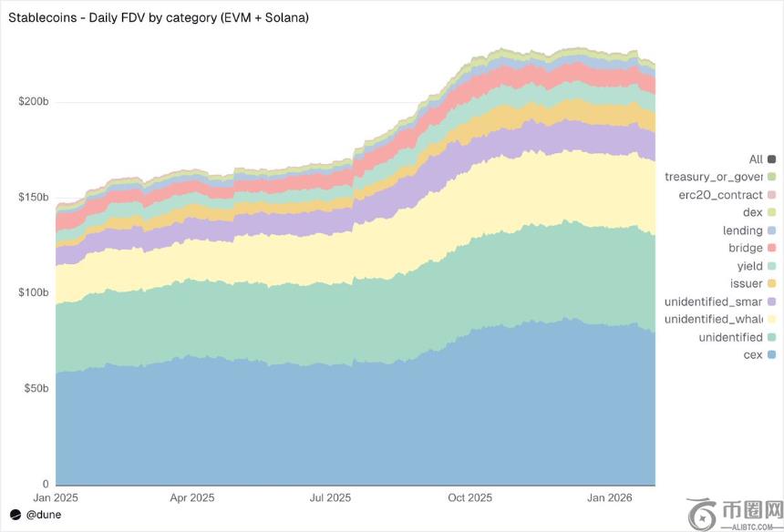Toggle the erc20_contract legend label
This screenshot has height=532, width=784.
(x=714, y=195)
